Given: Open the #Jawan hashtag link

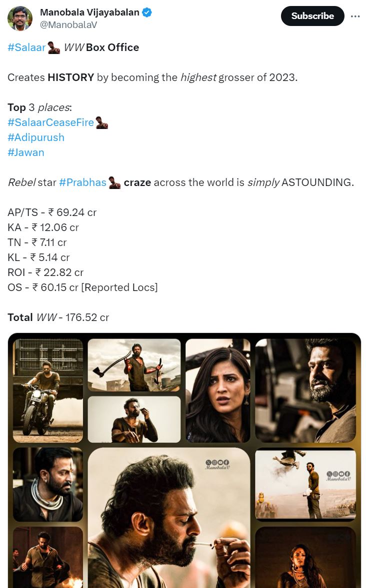Looking at the screenshot, I should pyautogui.click(x=26, y=152).
